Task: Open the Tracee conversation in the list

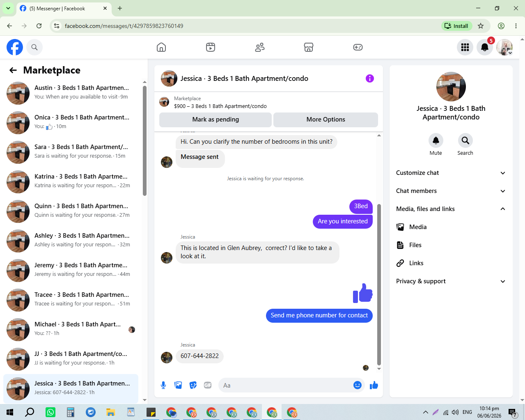Action: [71, 300]
